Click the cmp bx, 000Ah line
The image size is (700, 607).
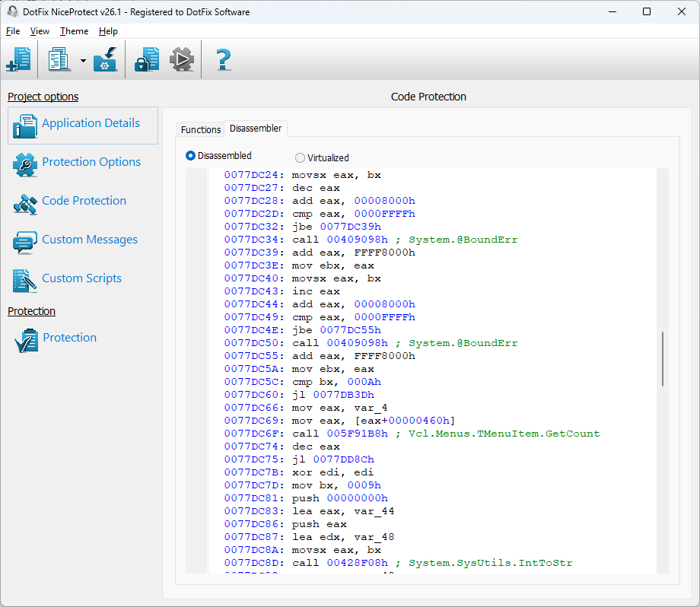point(303,382)
